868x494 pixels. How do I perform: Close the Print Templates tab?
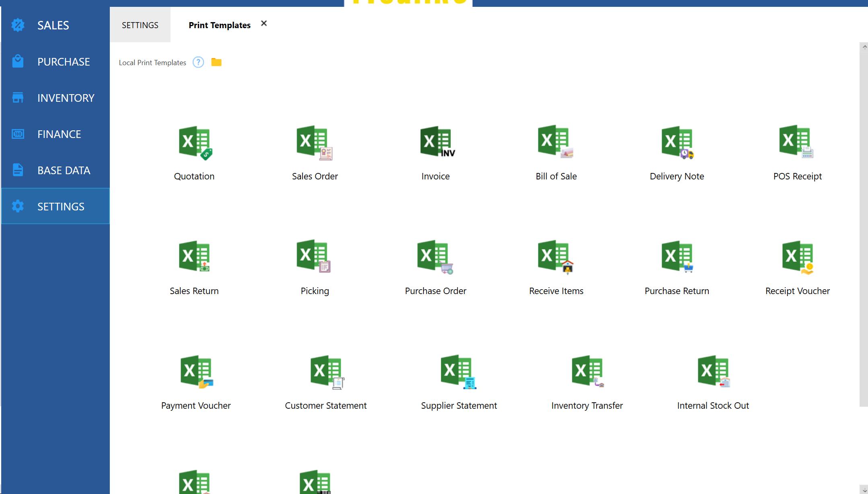click(264, 23)
